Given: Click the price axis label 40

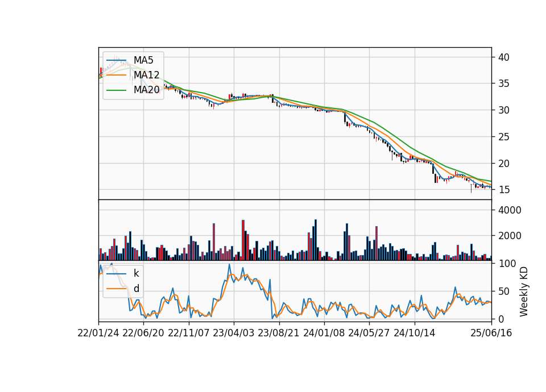Looking at the screenshot, I should coord(503,57).
